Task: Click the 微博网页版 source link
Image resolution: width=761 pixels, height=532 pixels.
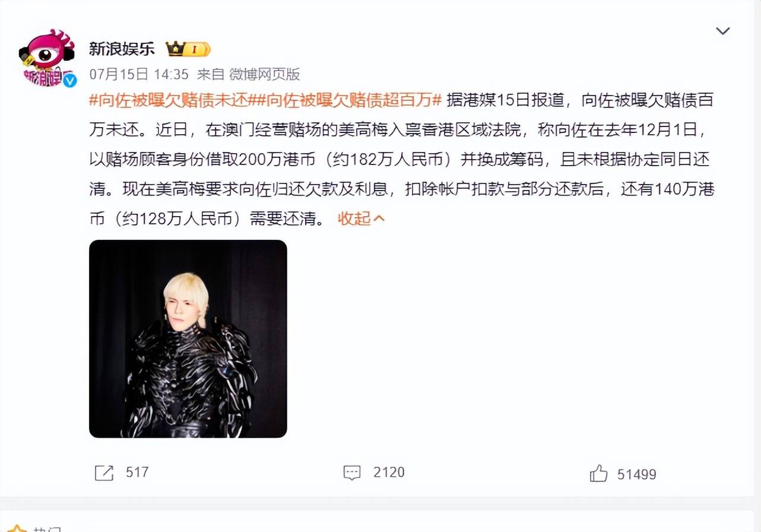Action: click(265, 74)
